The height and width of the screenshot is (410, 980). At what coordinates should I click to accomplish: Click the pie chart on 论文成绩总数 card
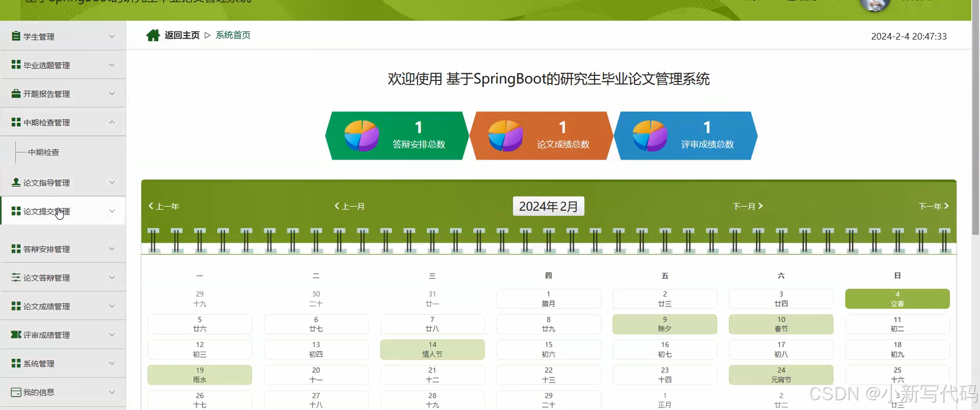506,136
